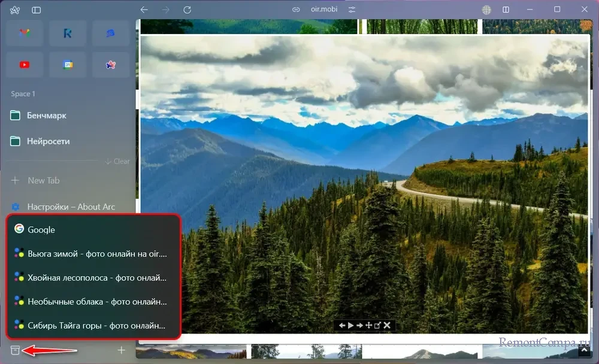The width and height of the screenshot is (599, 364).
Task: Expand the Бенчмарк folder
Action: coord(47,116)
